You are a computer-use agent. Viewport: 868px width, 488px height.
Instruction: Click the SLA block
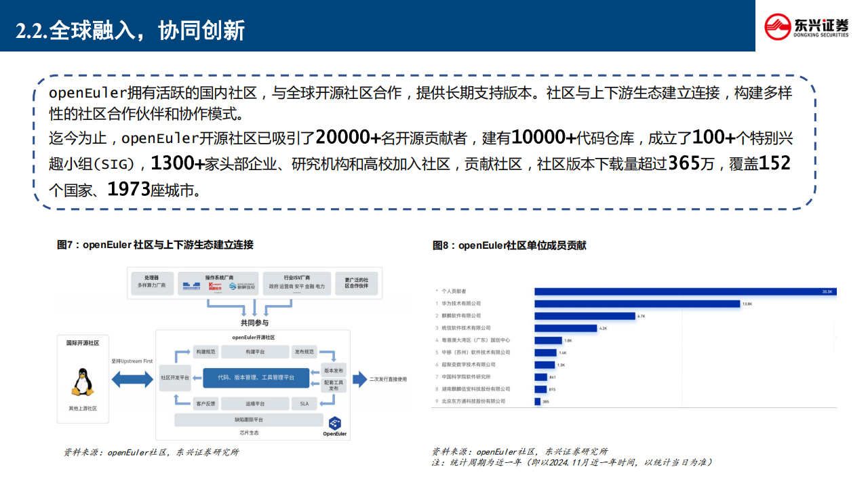tap(304, 404)
